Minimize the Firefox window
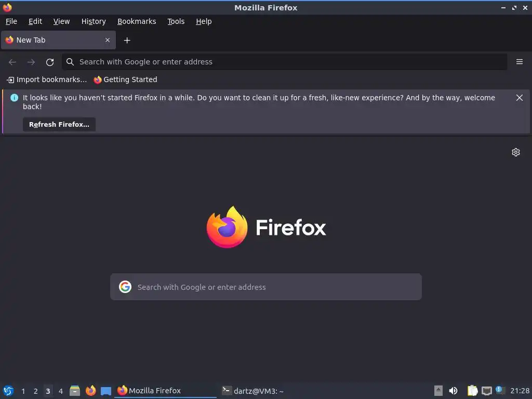The width and height of the screenshot is (532, 399). 503,7
